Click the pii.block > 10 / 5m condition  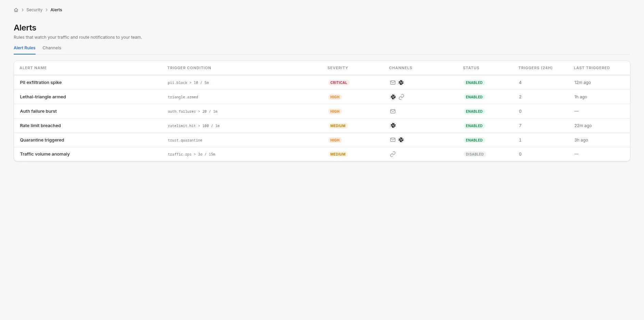point(188,83)
